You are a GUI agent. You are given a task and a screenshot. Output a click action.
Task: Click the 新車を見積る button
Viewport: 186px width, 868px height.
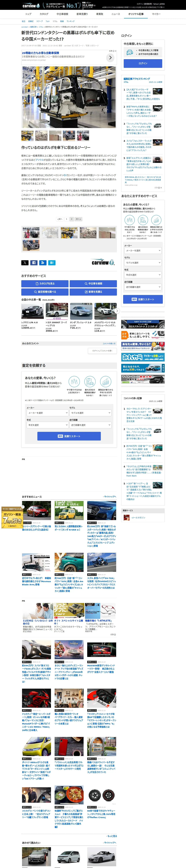click(93, 292)
